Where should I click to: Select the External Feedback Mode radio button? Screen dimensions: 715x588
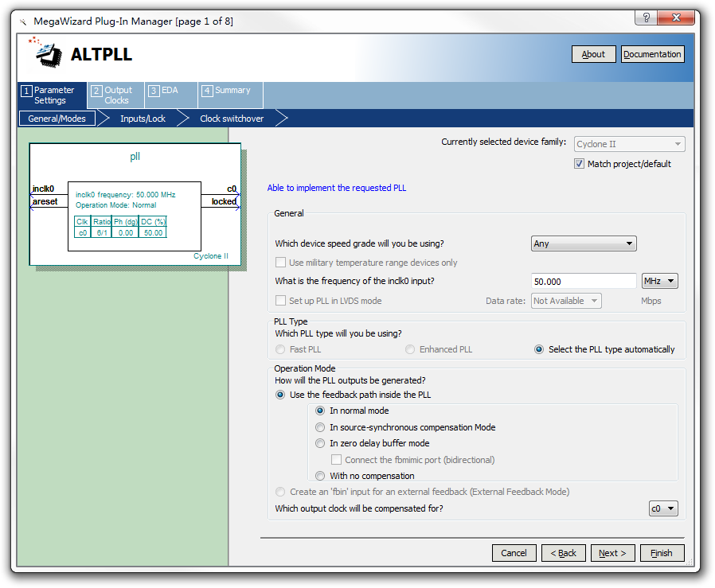click(x=280, y=492)
